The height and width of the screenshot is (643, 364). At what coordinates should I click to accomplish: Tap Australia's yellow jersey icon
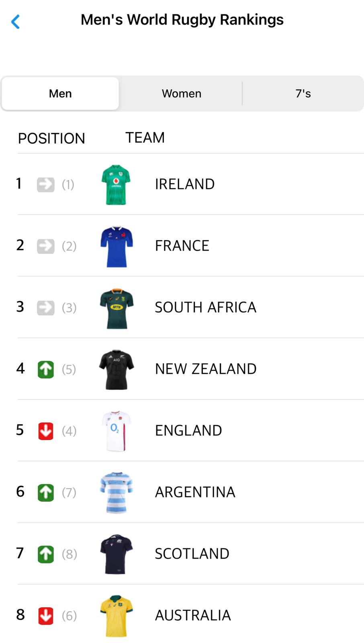tap(117, 616)
